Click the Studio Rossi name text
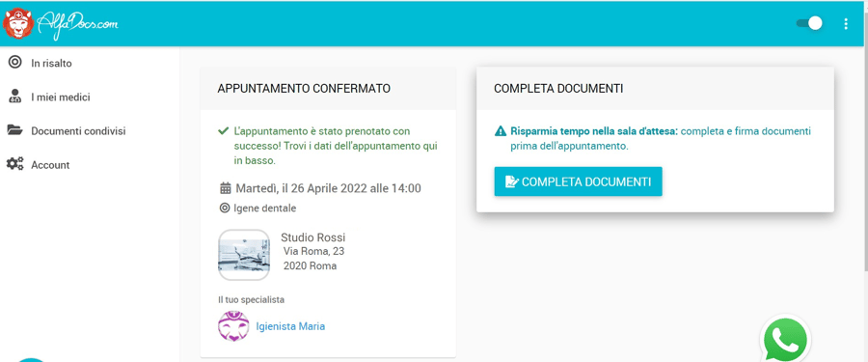Screen dimensions: 868x362 (313, 237)
